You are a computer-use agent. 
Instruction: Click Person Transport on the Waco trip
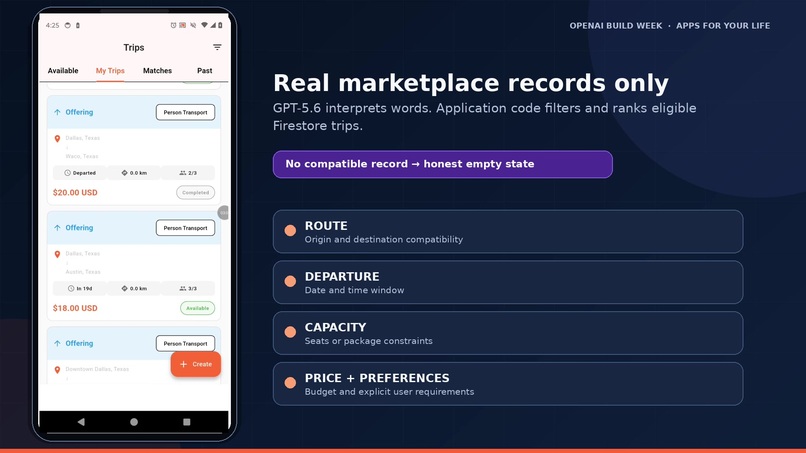(x=186, y=112)
